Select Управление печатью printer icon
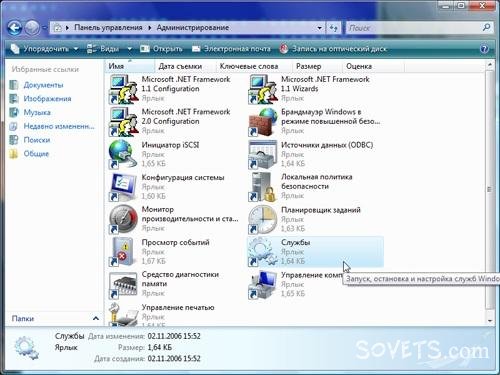Image resolution: width=500 pixels, height=375 pixels. point(123,314)
